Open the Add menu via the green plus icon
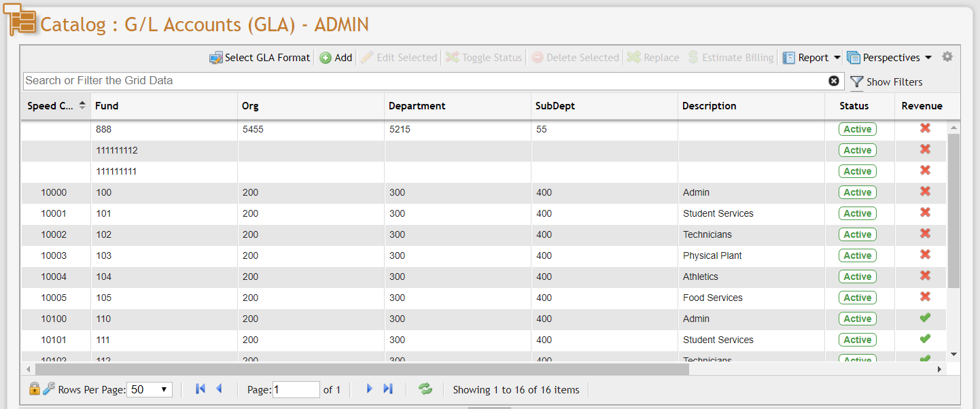Screen dimensions: 980x409 [326, 58]
